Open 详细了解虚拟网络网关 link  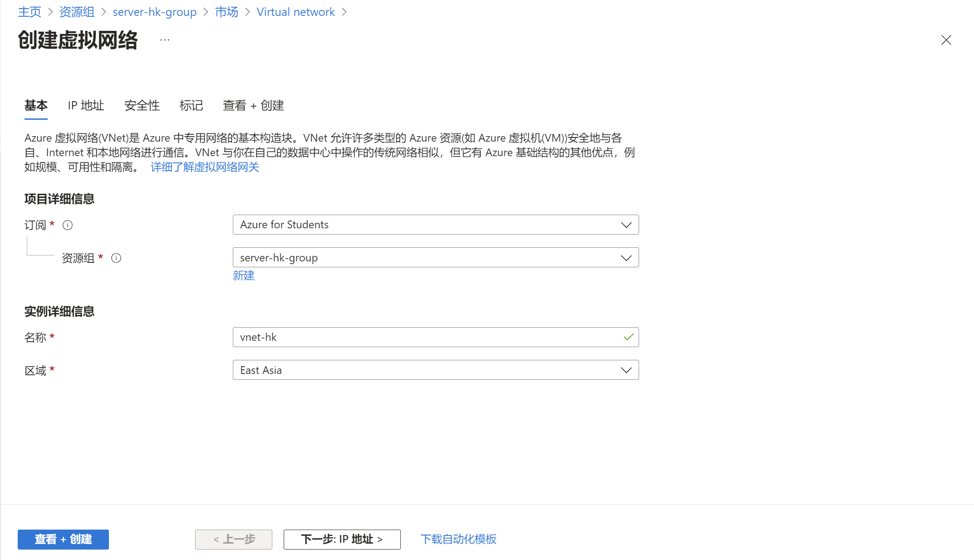[205, 167]
